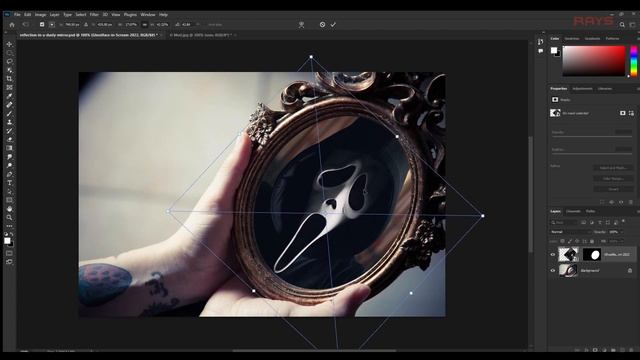Click the Invert button in Properties

[x=613, y=189]
